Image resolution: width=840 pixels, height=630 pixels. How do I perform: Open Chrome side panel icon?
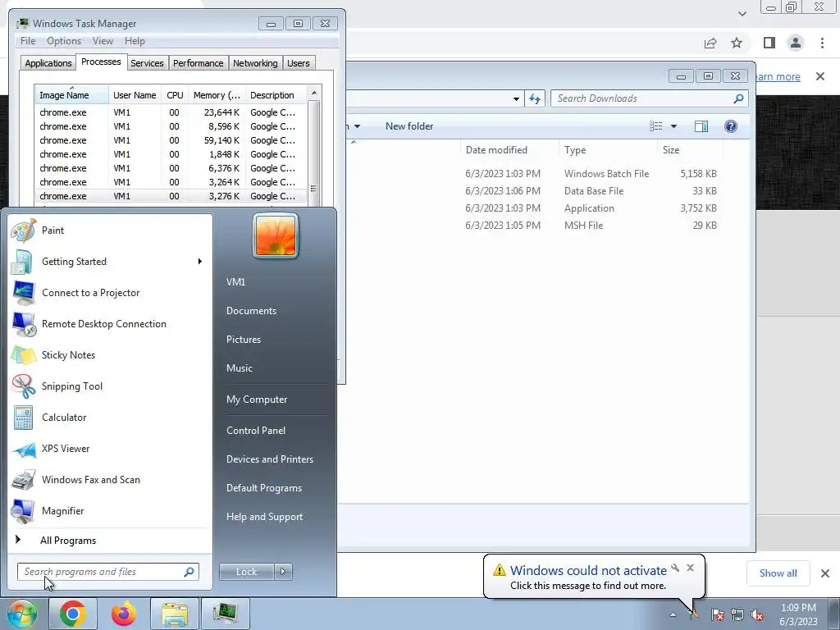769,43
